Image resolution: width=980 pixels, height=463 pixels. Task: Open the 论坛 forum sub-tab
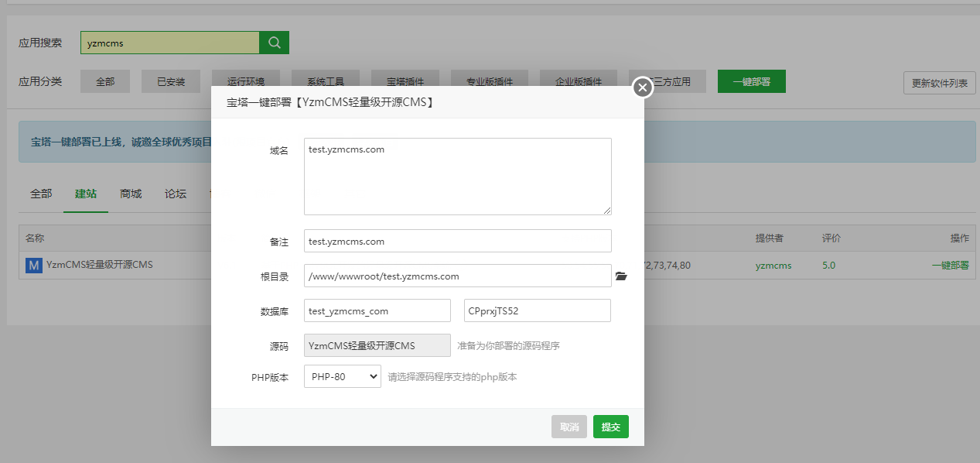pyautogui.click(x=176, y=194)
